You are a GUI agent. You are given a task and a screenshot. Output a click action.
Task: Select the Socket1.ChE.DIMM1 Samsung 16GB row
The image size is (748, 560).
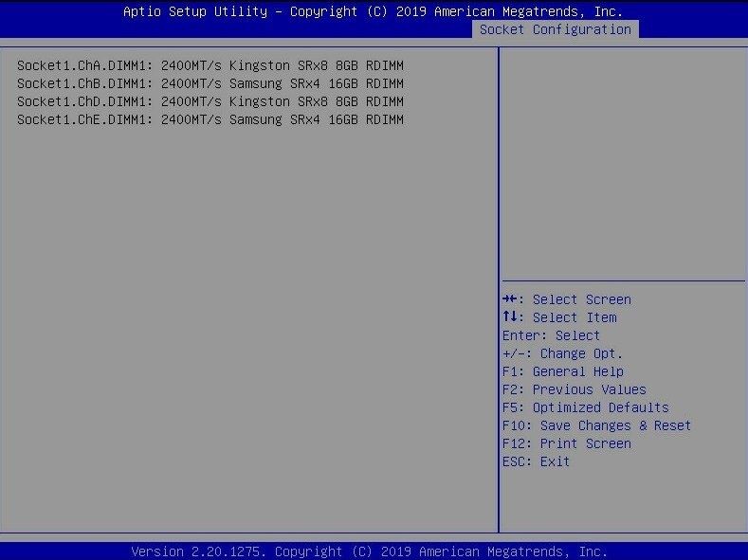coord(210,119)
